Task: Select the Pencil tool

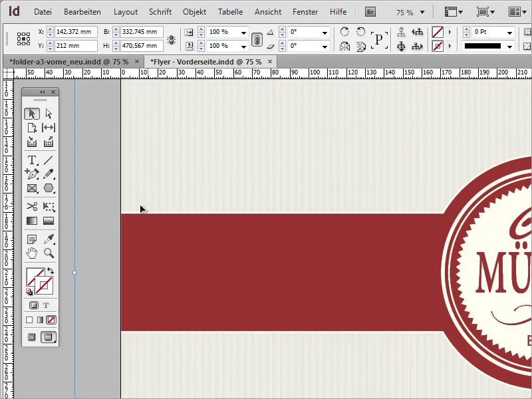Action: click(49, 174)
